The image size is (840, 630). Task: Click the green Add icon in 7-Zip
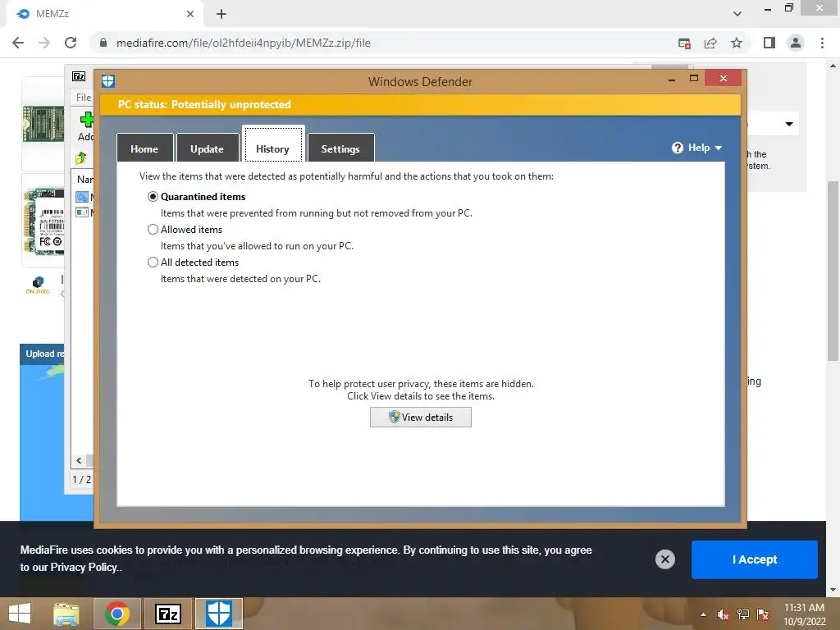coord(87,120)
